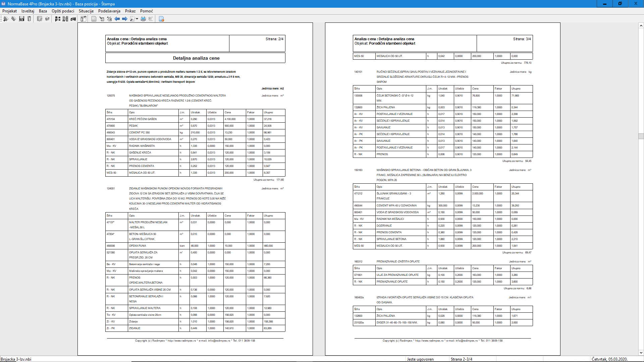This screenshot has width=644, height=362.
Task: Open the Podešavanja menu
Action: click(x=109, y=11)
